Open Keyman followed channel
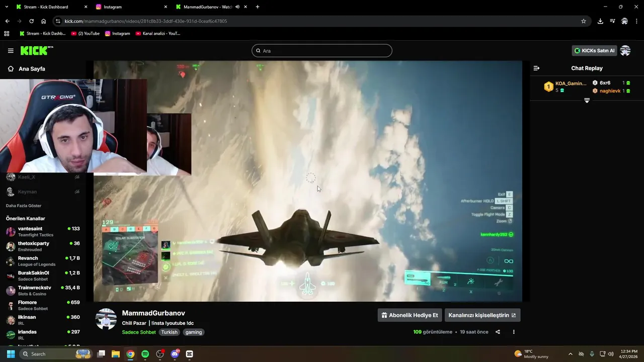The width and height of the screenshot is (644, 362). 43,192
